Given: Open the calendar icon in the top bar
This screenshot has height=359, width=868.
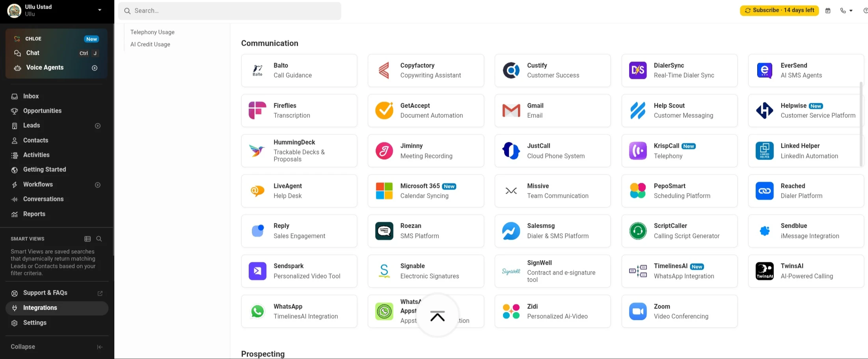Looking at the screenshot, I should coord(828,11).
